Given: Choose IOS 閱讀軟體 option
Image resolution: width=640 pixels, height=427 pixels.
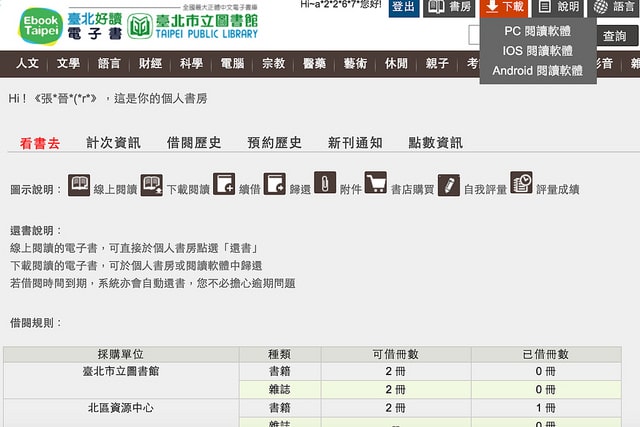Looking at the screenshot, I should pyautogui.click(x=538, y=51).
